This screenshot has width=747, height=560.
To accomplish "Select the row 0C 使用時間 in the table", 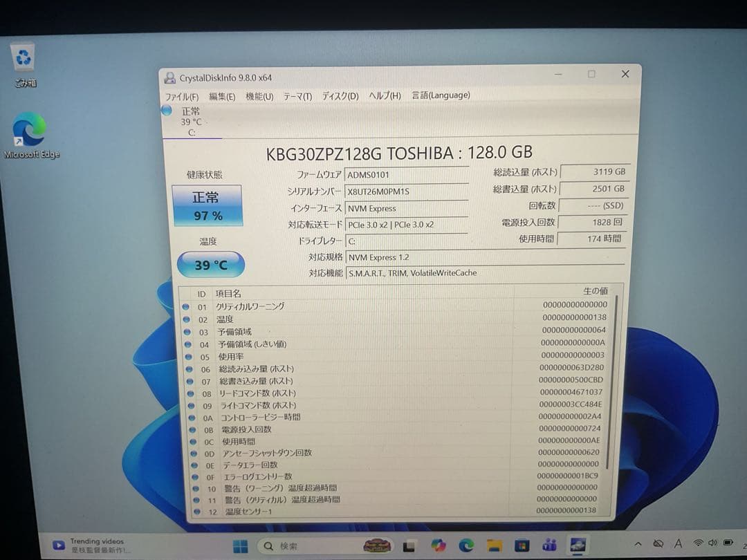I will (395, 441).
